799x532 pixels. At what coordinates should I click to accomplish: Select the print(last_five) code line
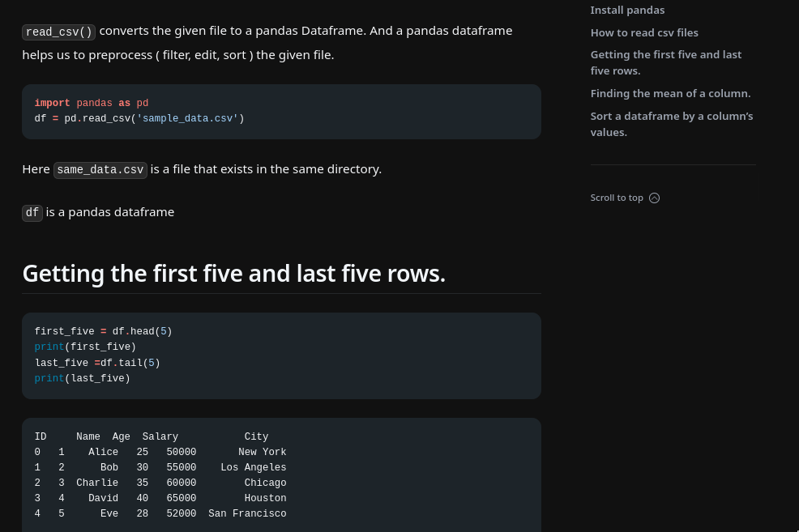point(81,378)
